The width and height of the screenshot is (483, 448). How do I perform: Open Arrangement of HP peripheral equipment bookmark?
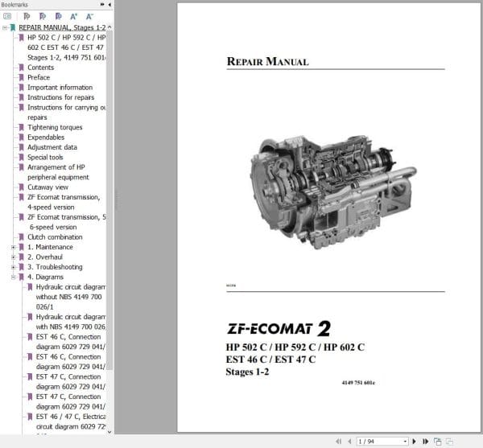coord(58,172)
